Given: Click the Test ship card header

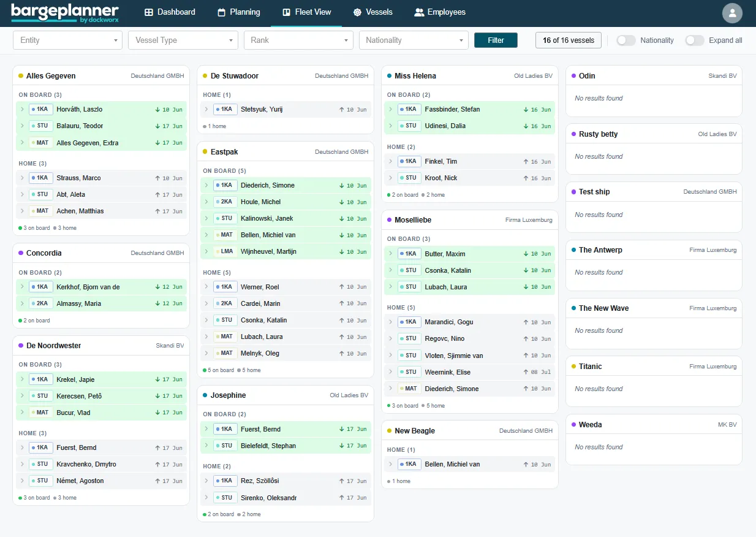Looking at the screenshot, I should point(654,192).
